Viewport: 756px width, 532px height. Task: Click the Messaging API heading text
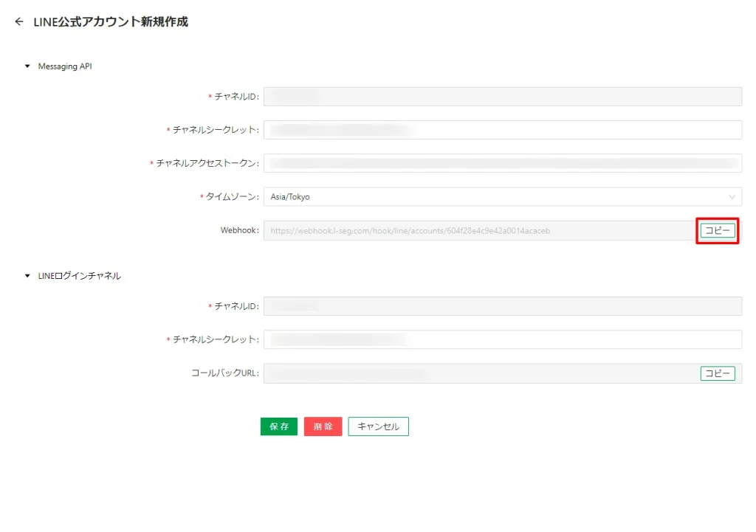65,66
